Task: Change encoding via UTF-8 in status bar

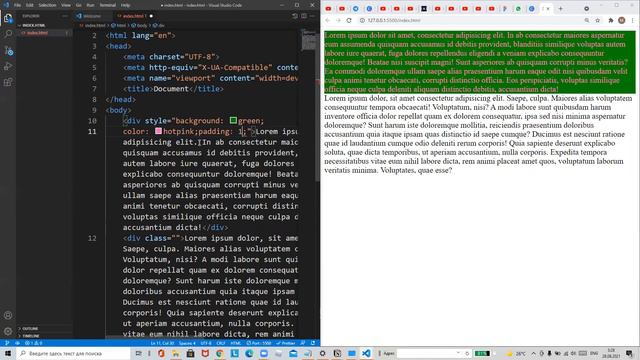Action: 206,343
